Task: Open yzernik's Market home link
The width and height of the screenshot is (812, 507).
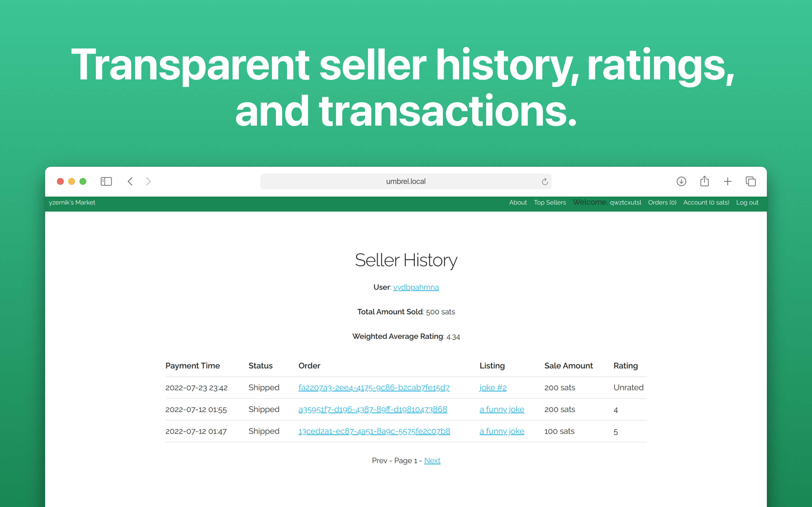Action: point(72,203)
